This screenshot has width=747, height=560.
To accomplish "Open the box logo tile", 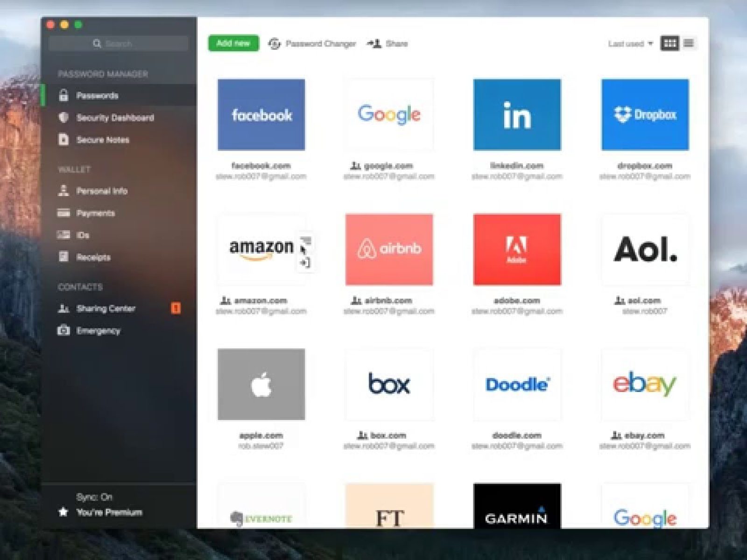I will (389, 385).
